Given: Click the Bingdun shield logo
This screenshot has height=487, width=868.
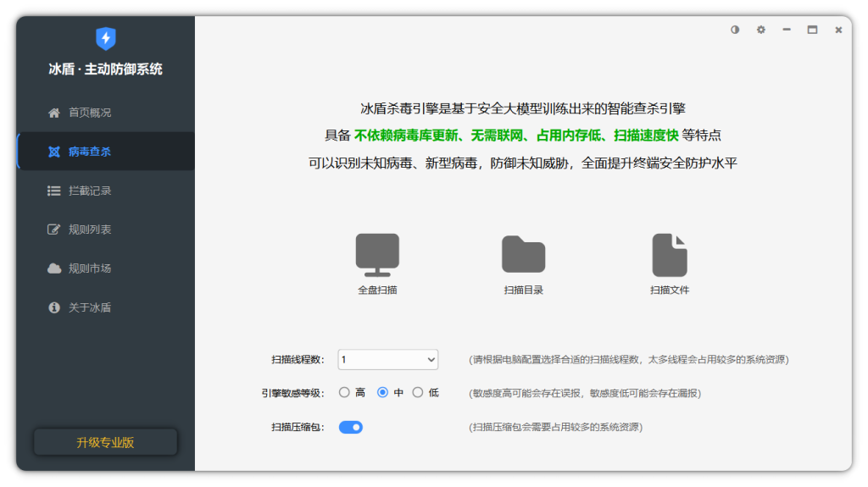Looking at the screenshot, I should [x=106, y=38].
